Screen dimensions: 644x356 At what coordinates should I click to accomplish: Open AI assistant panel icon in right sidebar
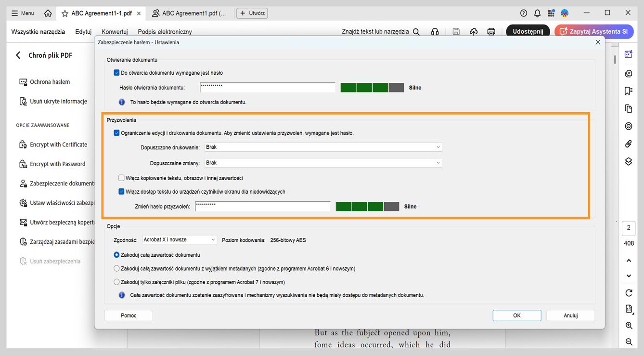[x=629, y=54]
